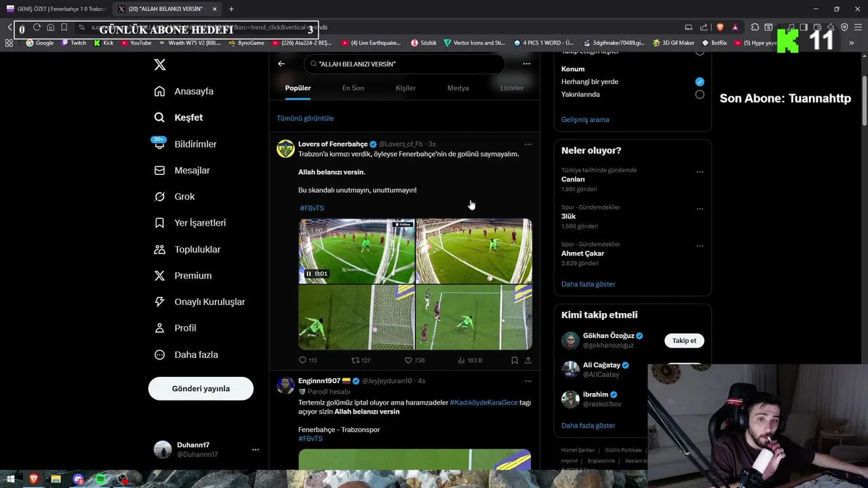Repost the Lovers of Fenerbahçe post
Screen dimensions: 868x488
(361, 361)
